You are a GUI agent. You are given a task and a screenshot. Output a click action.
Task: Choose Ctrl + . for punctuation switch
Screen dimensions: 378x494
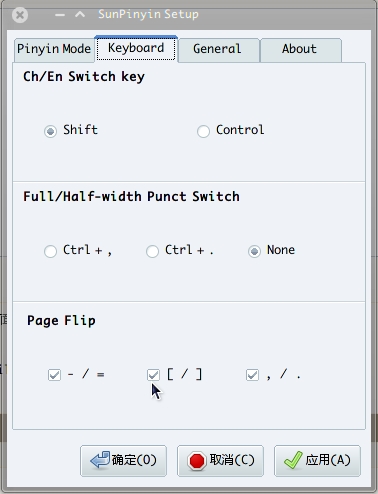[x=152, y=251]
